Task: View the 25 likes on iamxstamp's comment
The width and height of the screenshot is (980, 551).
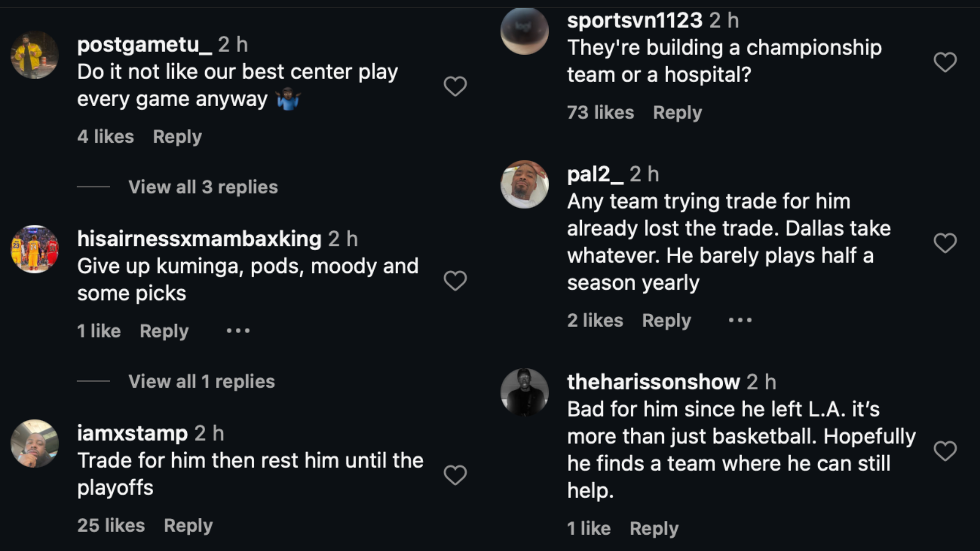Action: coord(111,525)
